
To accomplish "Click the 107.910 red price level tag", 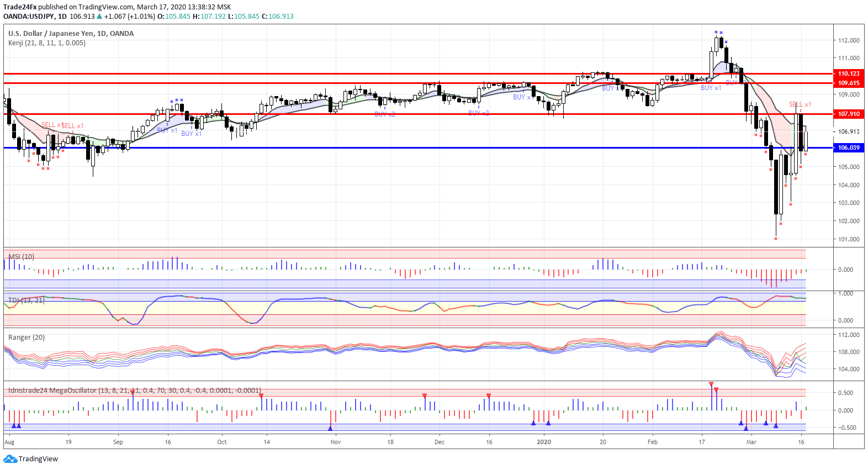I will 849,114.
